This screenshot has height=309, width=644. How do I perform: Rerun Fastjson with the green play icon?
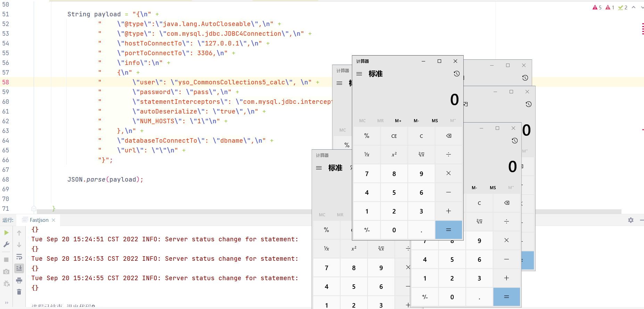pos(6,233)
